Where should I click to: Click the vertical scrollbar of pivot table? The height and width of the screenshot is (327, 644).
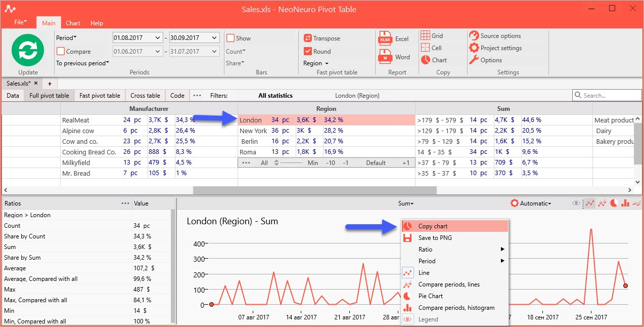point(638,144)
